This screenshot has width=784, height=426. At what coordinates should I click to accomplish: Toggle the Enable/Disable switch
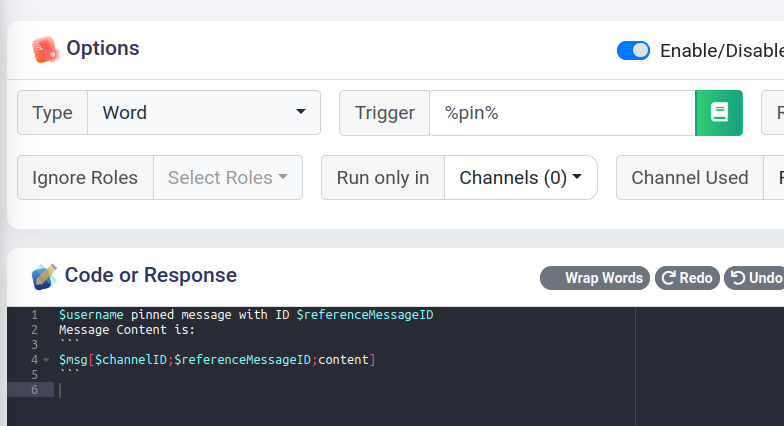click(633, 50)
